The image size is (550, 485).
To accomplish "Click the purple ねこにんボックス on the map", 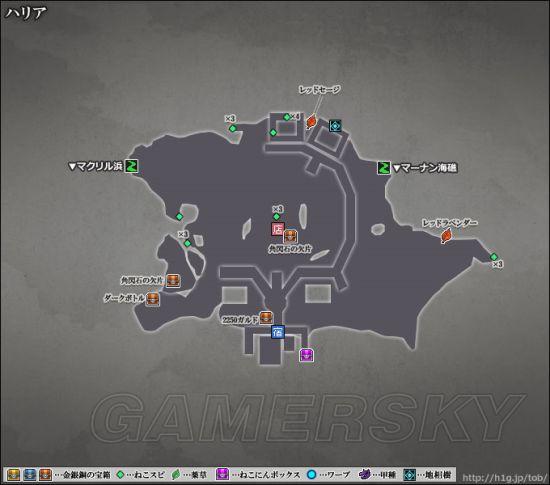I will tap(307, 355).
